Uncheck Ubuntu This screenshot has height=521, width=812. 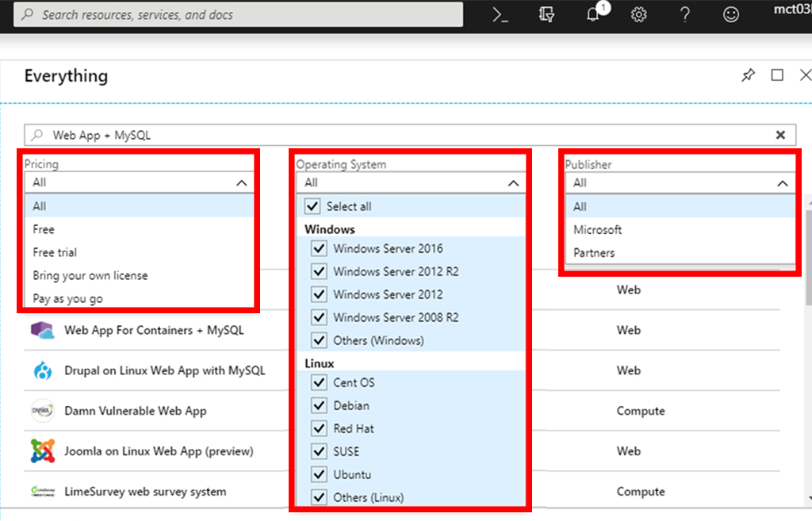pyautogui.click(x=319, y=474)
